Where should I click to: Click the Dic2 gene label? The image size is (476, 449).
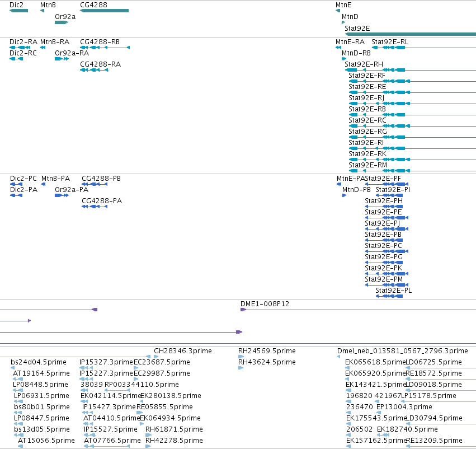[16, 5]
